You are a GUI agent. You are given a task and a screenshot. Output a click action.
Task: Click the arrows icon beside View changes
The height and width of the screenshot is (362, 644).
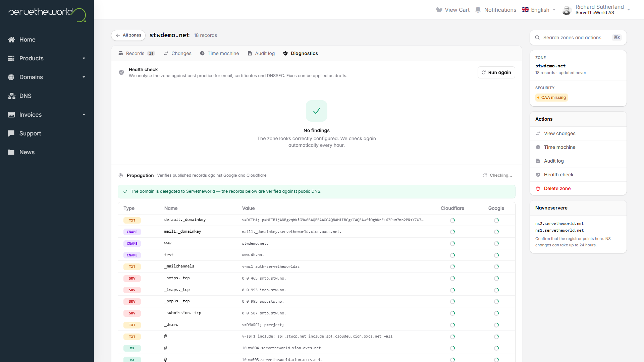(x=538, y=133)
